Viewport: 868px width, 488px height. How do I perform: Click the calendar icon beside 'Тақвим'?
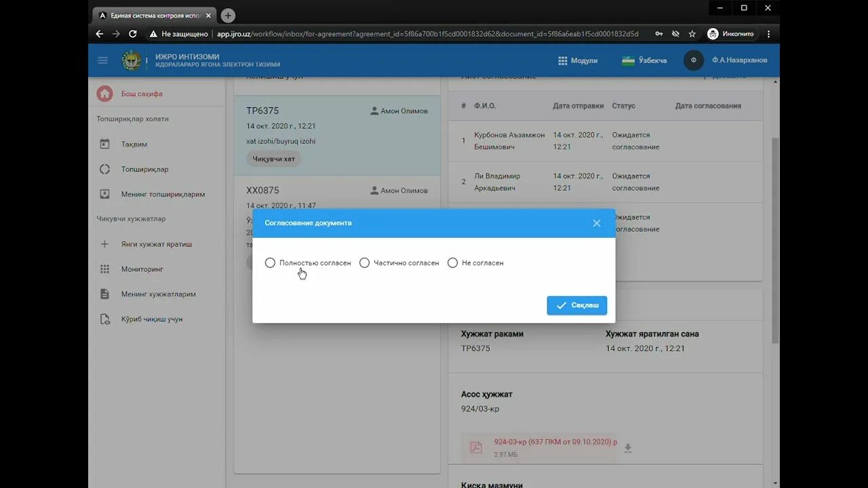104,144
